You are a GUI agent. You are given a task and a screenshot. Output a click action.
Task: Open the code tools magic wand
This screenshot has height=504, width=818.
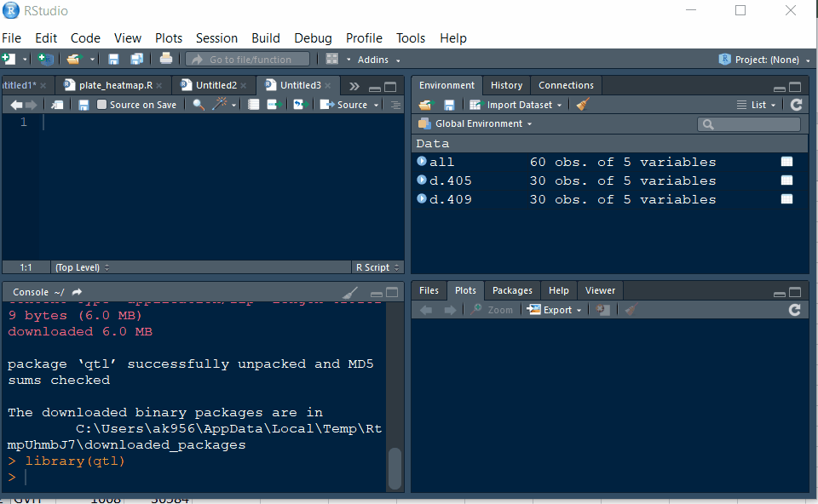pyautogui.click(x=220, y=104)
